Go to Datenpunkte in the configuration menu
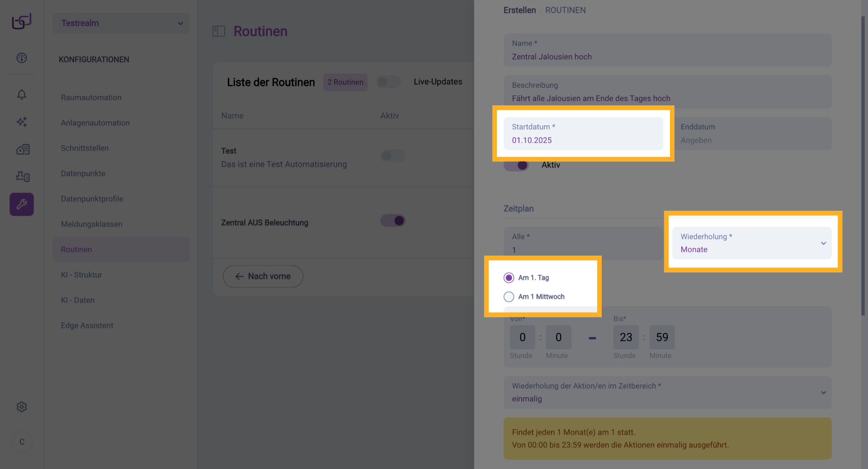This screenshot has height=469, width=868. tap(83, 173)
